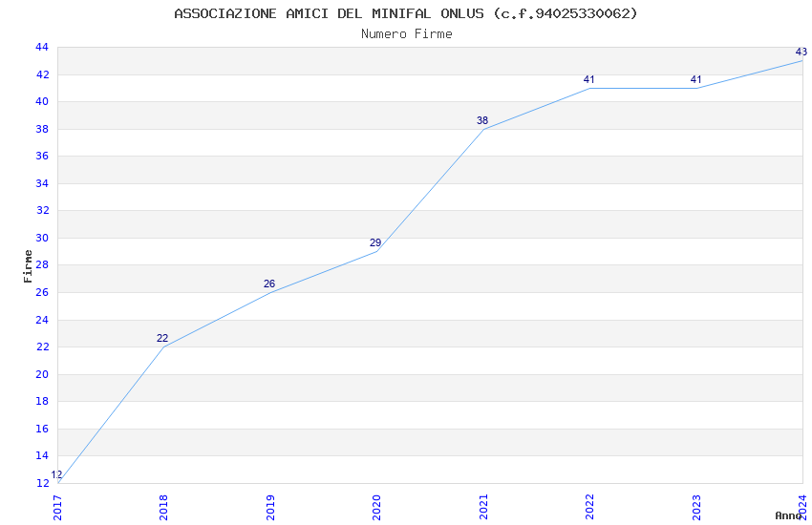Click the x-axis year label 2019

[270, 508]
